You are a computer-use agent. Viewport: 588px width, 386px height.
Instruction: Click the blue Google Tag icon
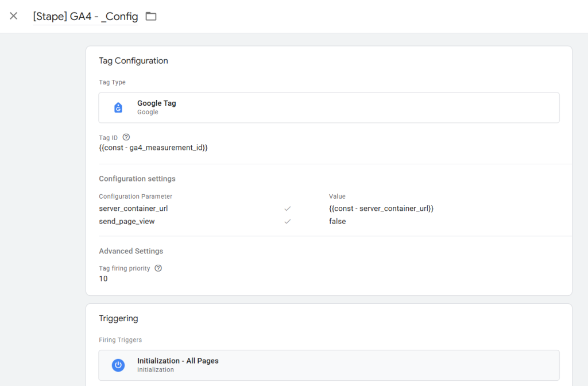pyautogui.click(x=118, y=107)
